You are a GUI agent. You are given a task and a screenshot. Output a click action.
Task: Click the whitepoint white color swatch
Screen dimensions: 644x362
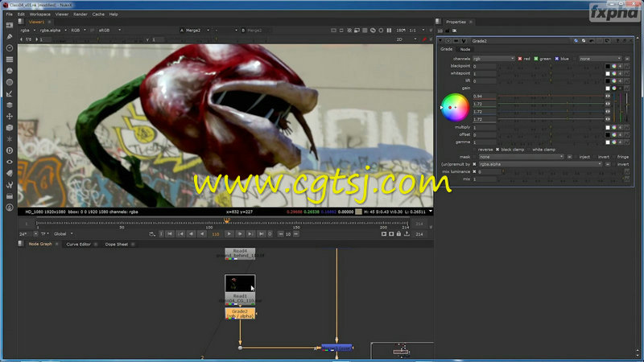pos(608,73)
